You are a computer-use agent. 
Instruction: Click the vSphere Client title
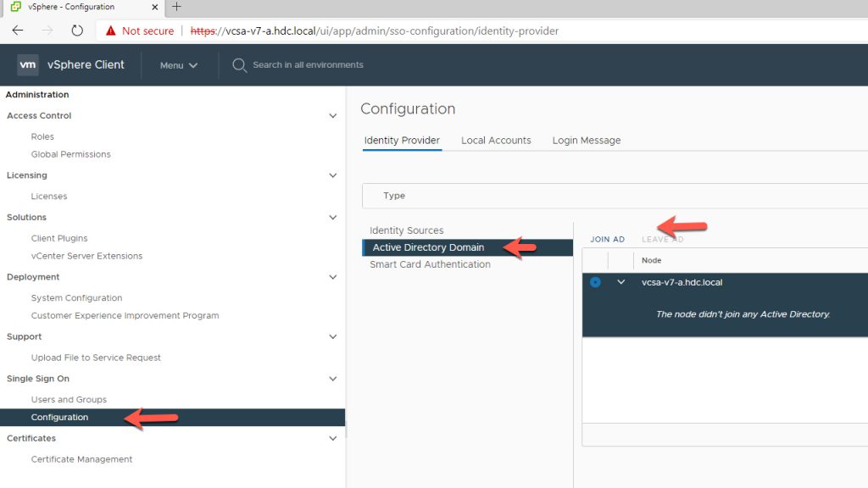click(86, 64)
